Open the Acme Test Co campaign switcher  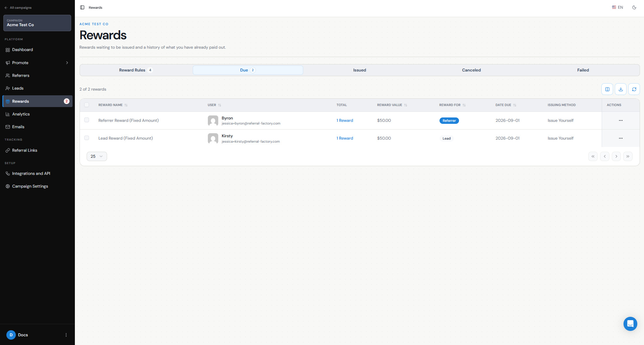[37, 23]
